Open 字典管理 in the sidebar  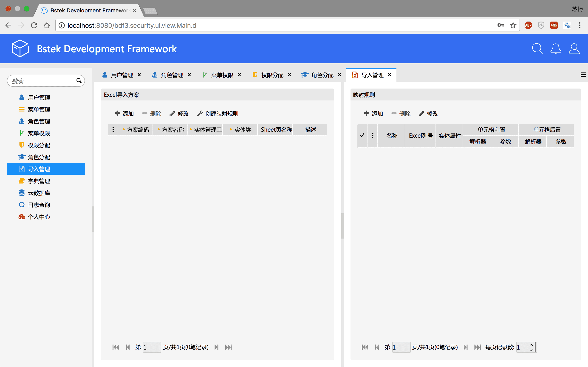(x=39, y=181)
